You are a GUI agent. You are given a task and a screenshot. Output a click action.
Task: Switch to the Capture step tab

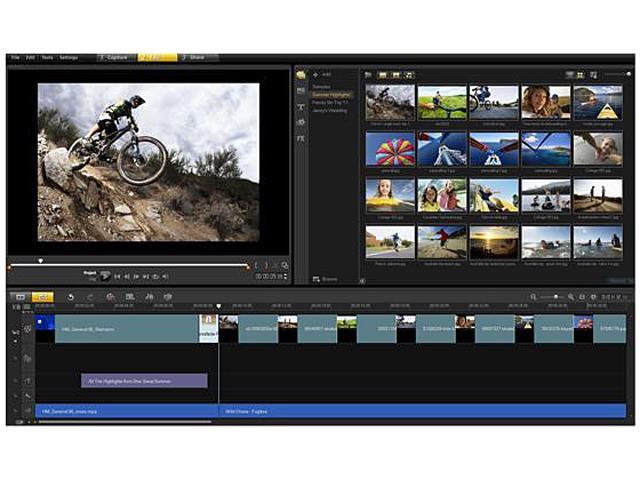coord(116,58)
